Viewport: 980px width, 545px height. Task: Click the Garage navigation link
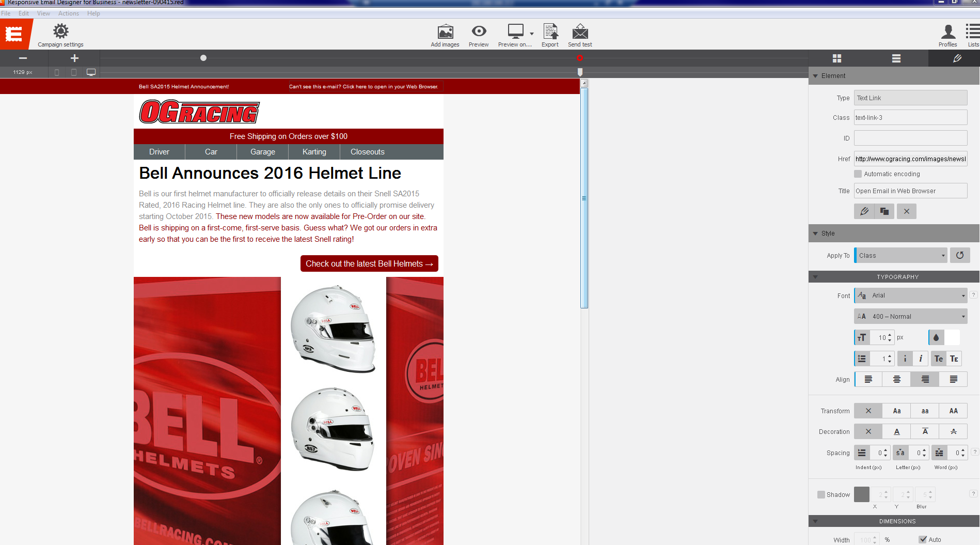click(263, 152)
